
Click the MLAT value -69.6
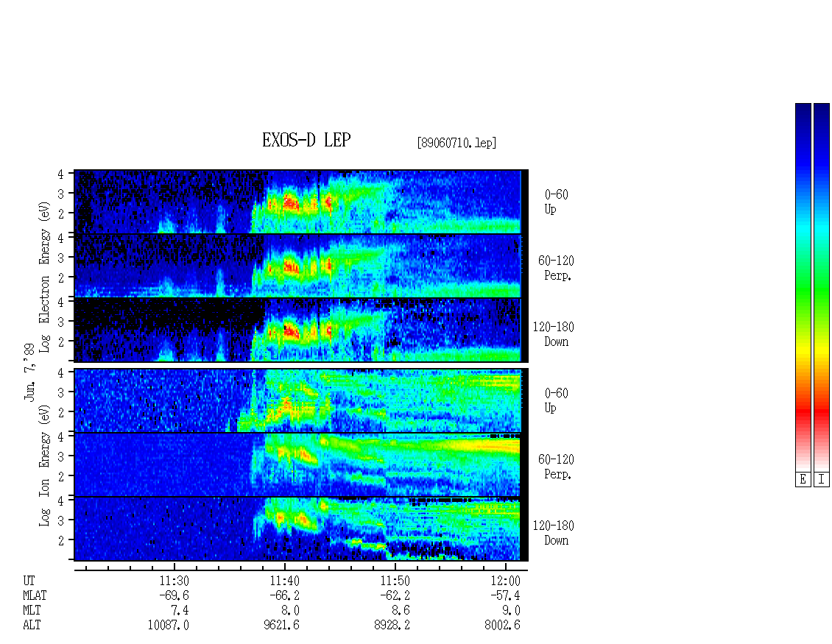tap(174, 595)
